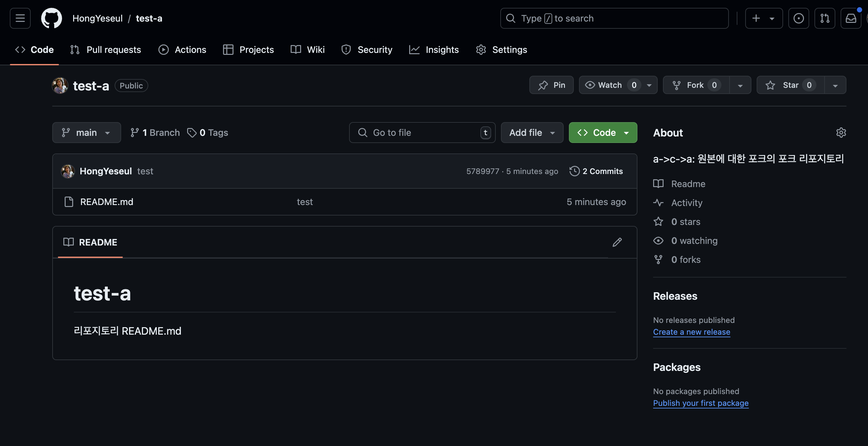Open pull requests icon in header
This screenshot has height=446, width=868.
click(x=825, y=18)
